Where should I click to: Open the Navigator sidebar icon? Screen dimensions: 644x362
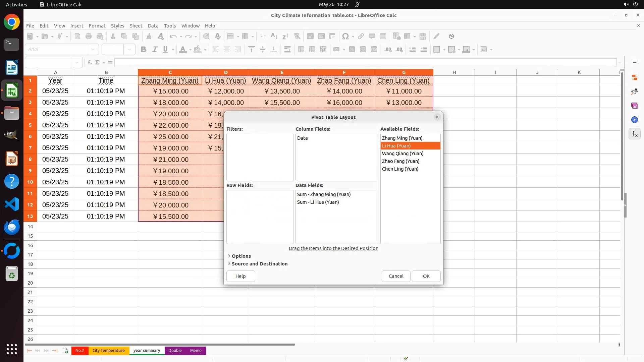click(635, 120)
